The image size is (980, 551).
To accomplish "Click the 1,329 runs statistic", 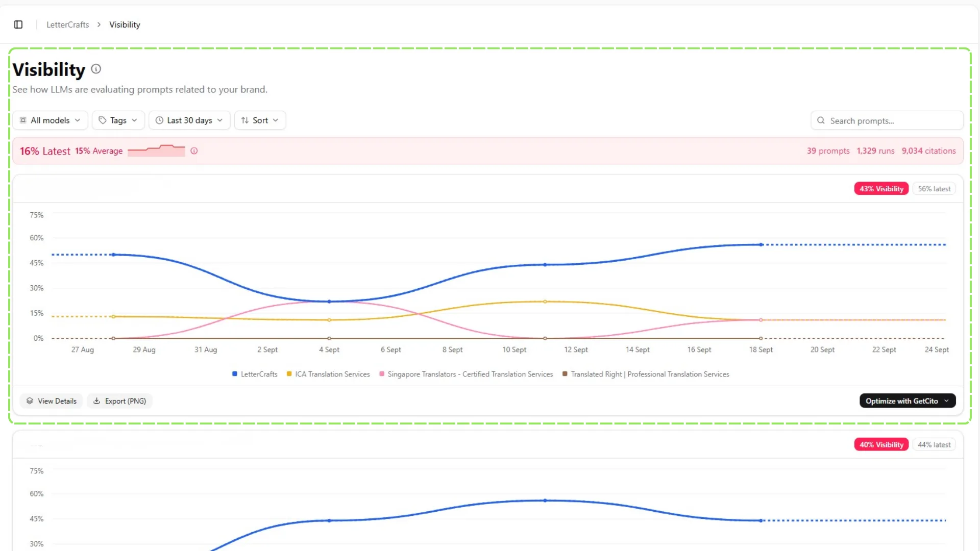I will 875,151.
